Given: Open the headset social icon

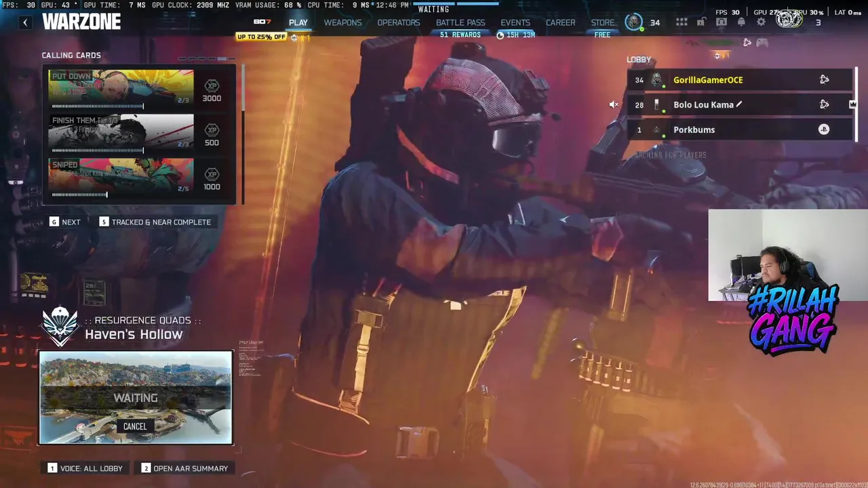Looking at the screenshot, I should pos(722,22).
